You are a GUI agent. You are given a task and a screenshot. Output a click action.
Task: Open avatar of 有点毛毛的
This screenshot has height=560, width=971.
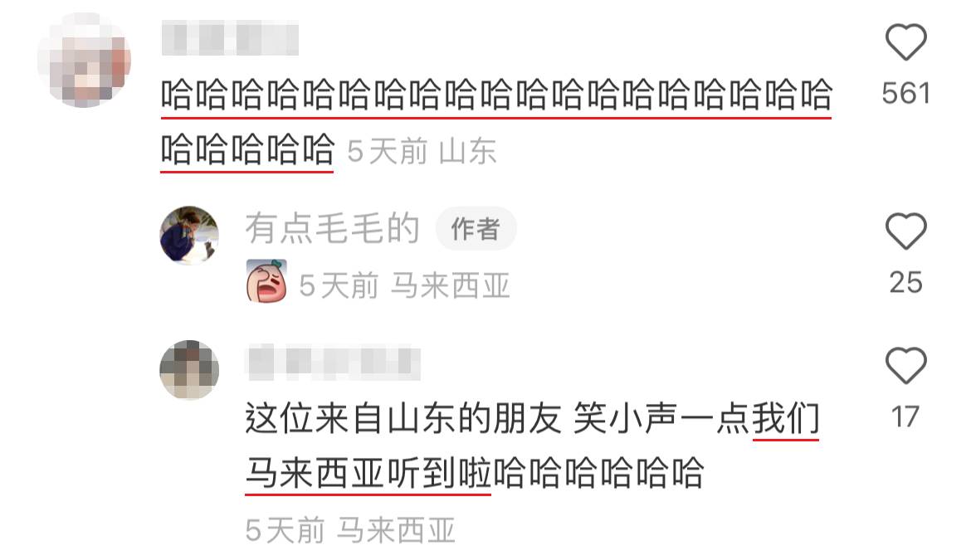189,235
